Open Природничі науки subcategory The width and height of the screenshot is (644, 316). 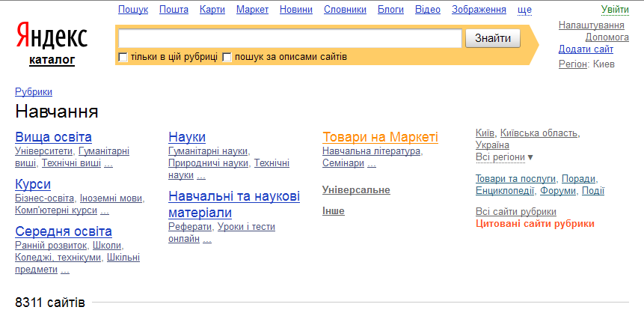pos(208,163)
